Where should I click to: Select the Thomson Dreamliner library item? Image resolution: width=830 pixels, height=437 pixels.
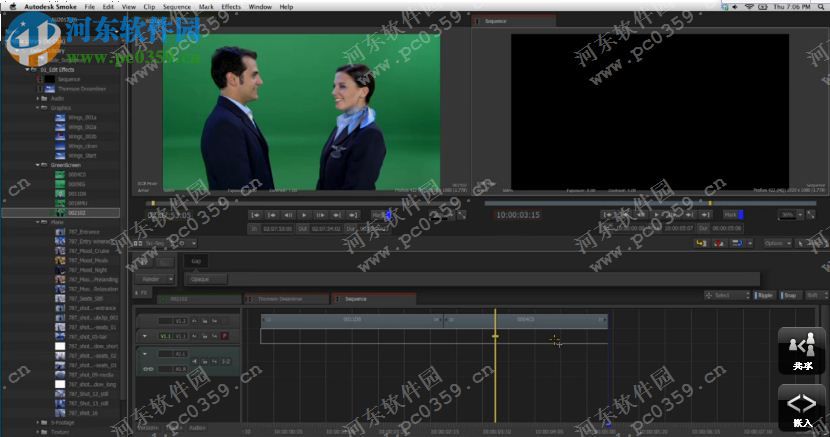point(82,89)
